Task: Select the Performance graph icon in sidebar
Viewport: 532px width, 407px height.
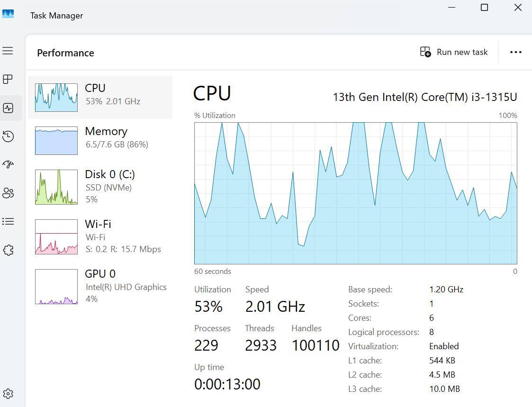Action: pos(8,108)
